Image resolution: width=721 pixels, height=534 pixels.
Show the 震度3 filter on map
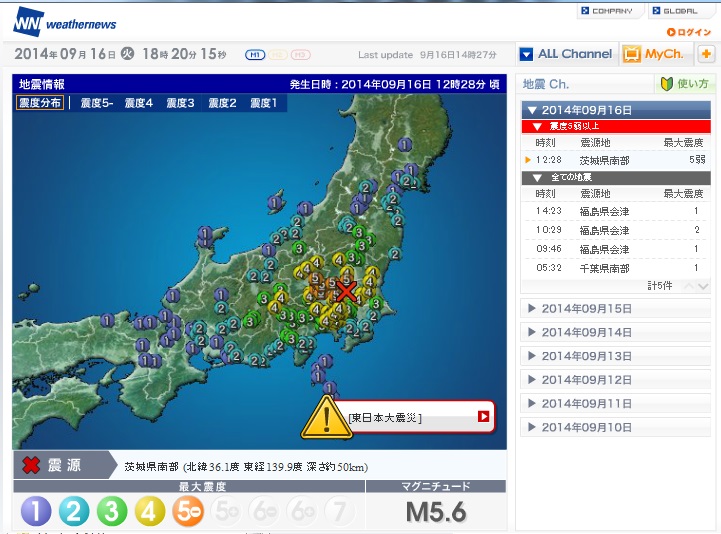(180, 103)
